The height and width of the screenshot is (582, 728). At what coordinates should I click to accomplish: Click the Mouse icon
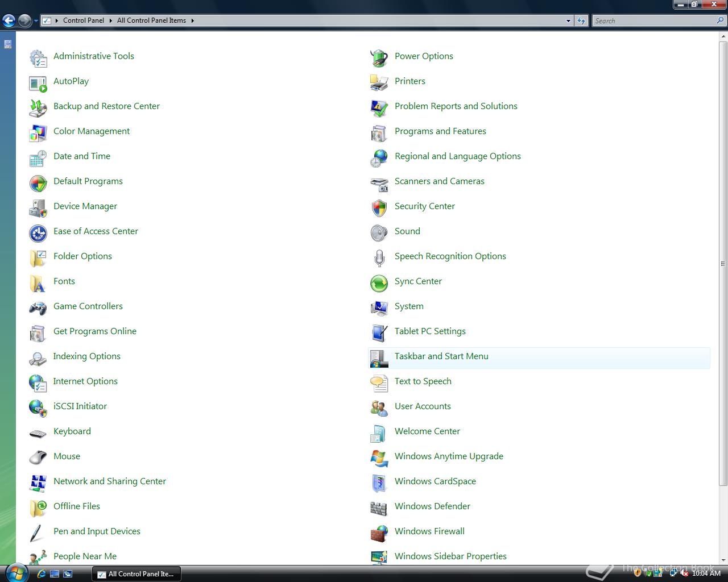click(38, 457)
